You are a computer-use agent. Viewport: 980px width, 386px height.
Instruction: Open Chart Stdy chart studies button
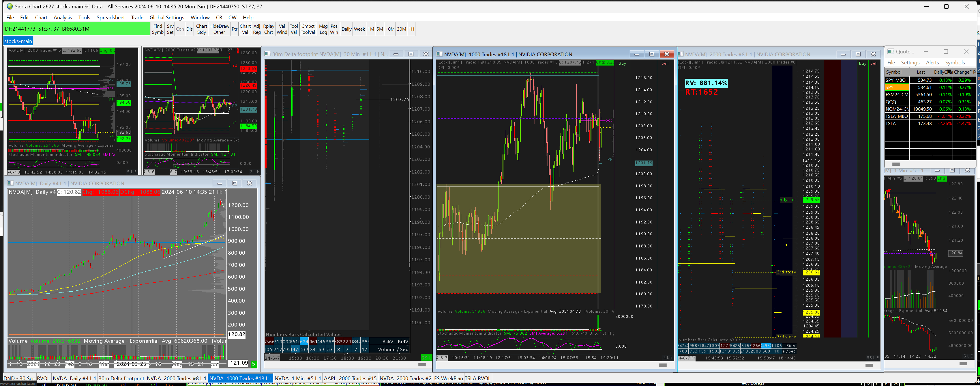point(202,29)
